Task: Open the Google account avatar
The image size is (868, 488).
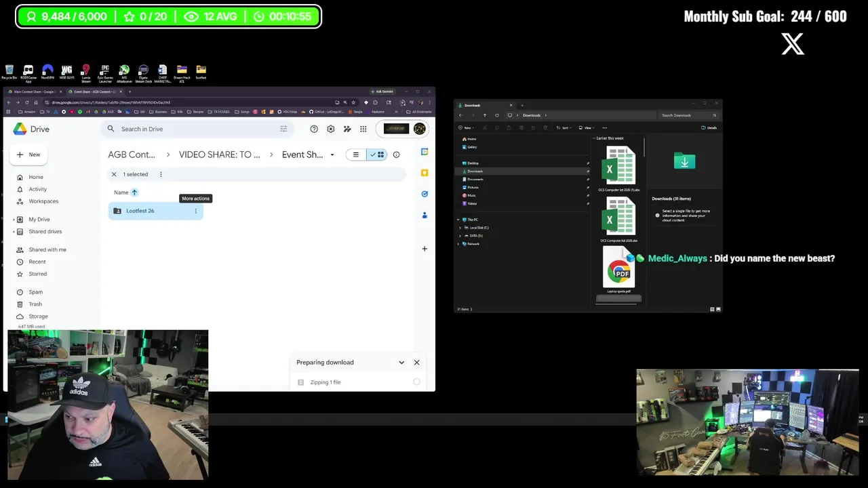Action: tap(419, 129)
